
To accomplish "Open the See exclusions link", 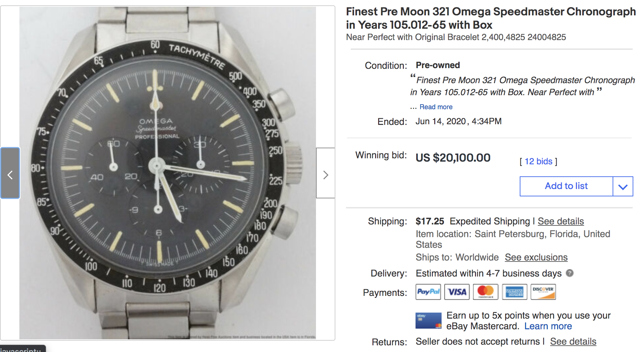I will (536, 257).
